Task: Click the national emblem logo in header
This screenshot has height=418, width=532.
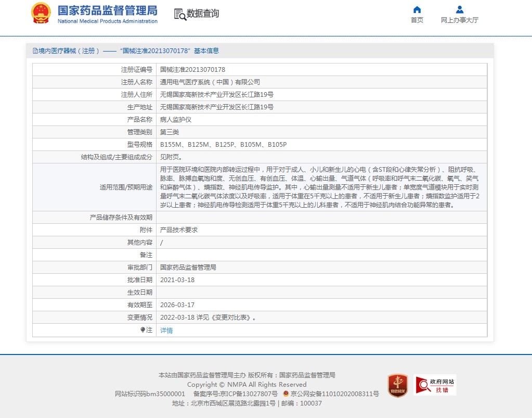Action: 41,14
